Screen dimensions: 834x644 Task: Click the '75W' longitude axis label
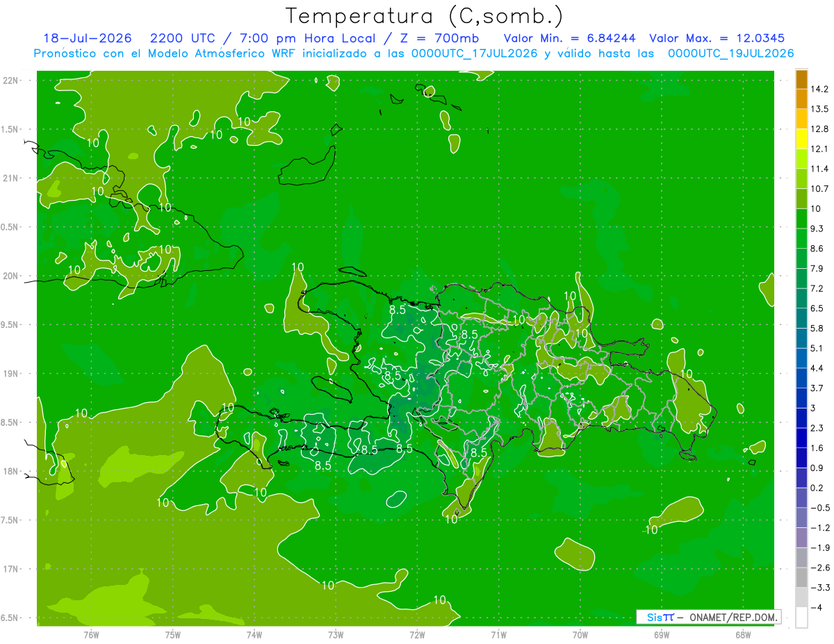(172, 634)
